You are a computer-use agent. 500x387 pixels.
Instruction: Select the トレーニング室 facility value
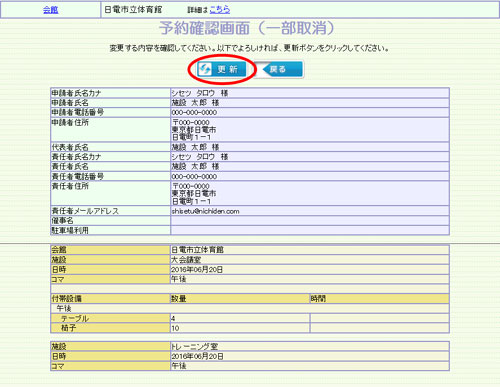pos(195,346)
